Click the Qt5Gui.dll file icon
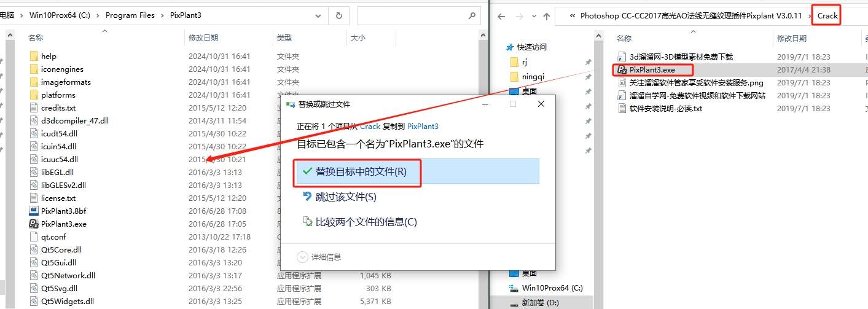868x309 pixels. coord(34,262)
